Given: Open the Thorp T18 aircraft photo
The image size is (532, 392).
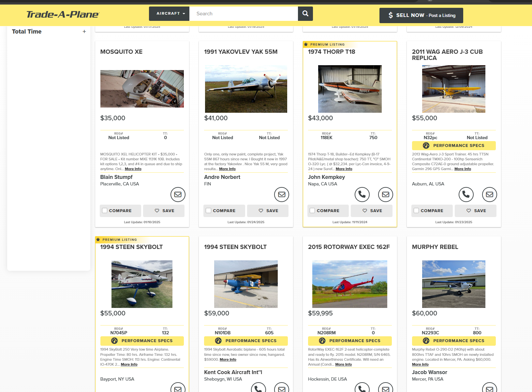Looking at the screenshot, I should coord(350,89).
